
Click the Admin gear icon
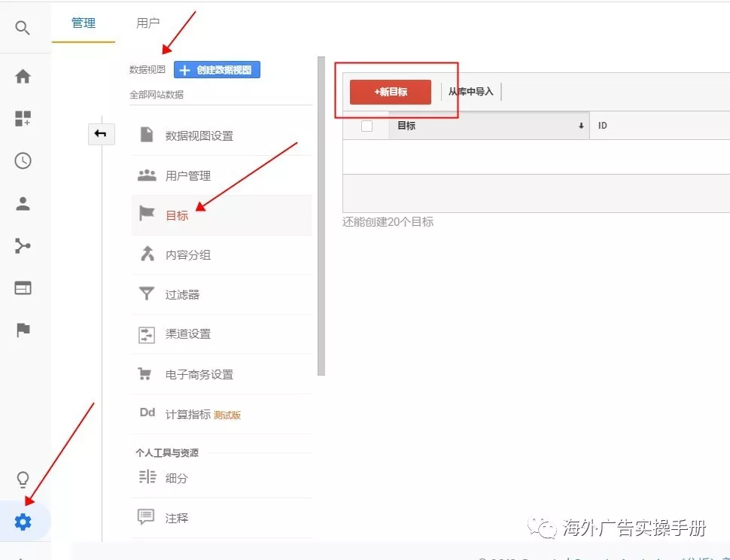coord(23,522)
